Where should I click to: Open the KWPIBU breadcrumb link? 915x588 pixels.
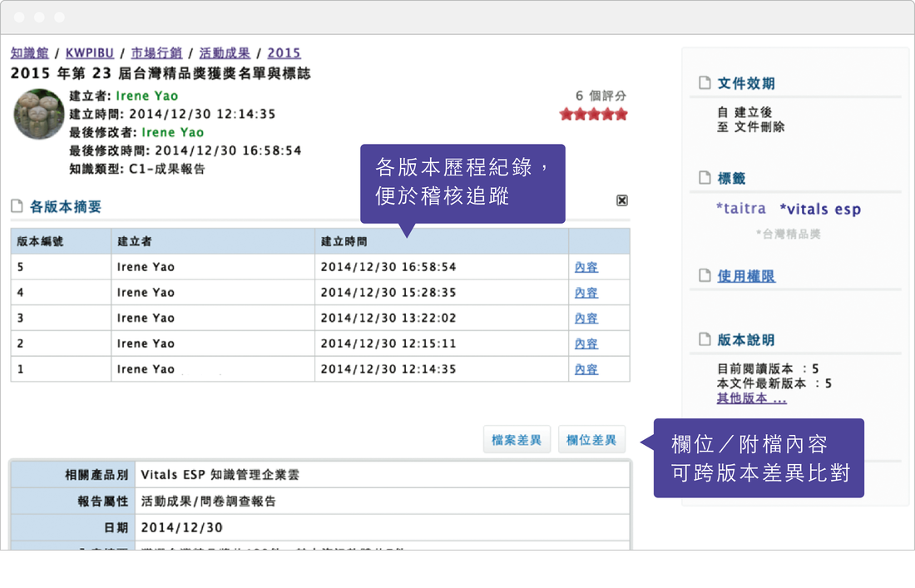(89, 52)
